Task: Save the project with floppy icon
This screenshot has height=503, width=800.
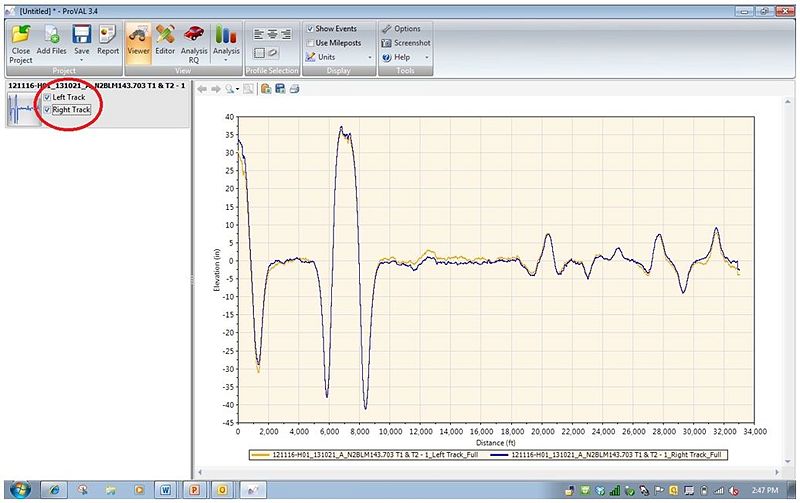Action: click(82, 41)
